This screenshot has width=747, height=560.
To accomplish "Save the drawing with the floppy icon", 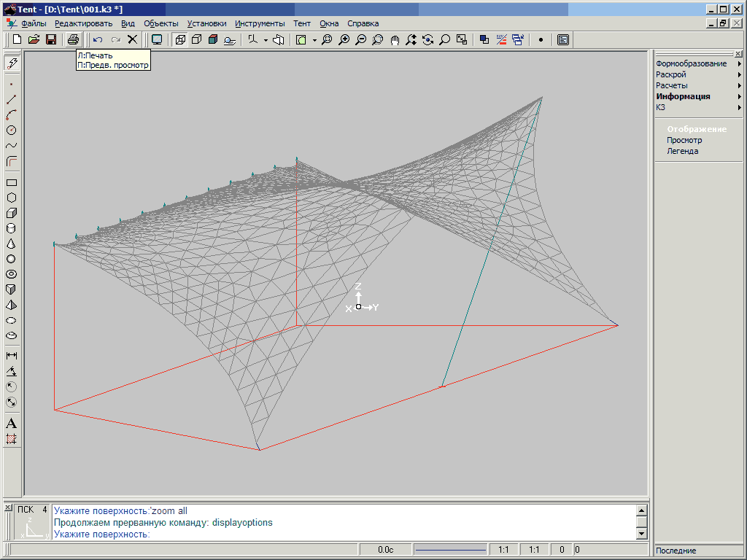I will pyautogui.click(x=51, y=39).
